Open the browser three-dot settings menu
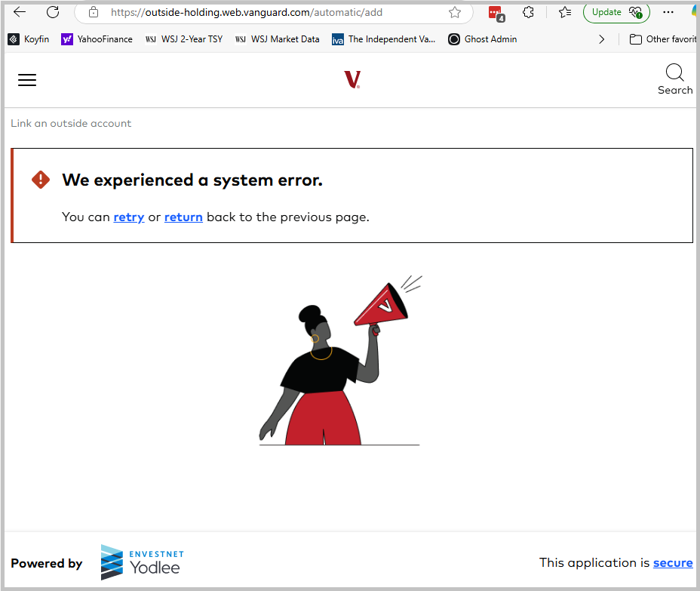 point(668,12)
